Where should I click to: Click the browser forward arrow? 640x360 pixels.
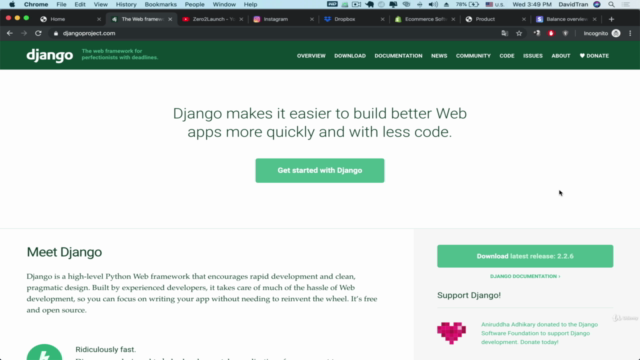pos(24,33)
